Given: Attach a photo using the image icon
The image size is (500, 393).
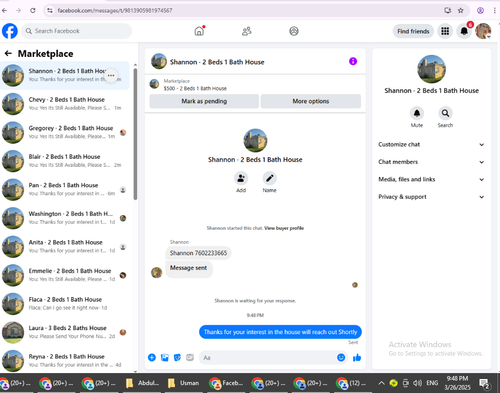Looking at the screenshot, I should pyautogui.click(x=165, y=358).
